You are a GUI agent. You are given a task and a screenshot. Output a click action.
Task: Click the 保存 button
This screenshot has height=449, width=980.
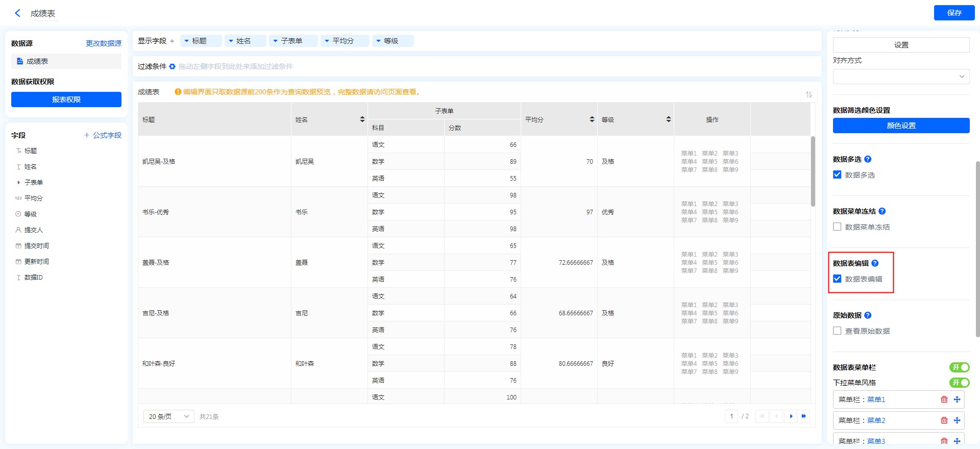click(x=953, y=13)
